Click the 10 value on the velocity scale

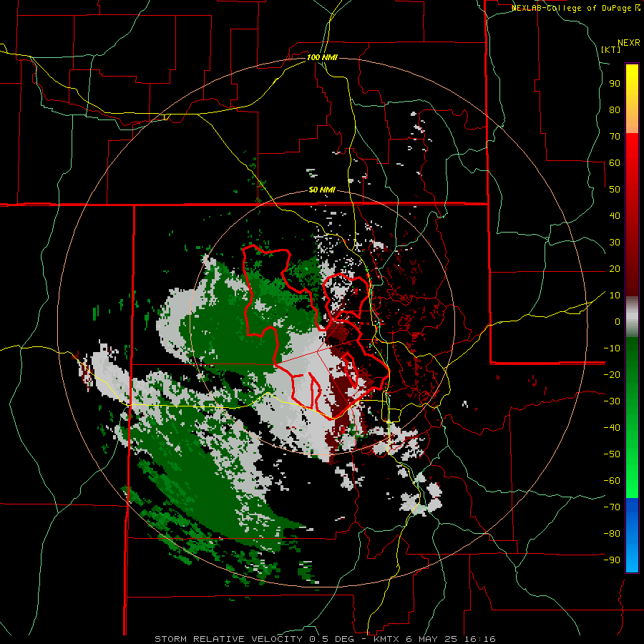pos(615,296)
